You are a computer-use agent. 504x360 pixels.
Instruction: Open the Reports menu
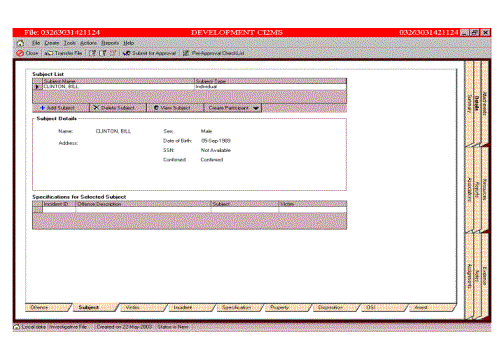coord(110,43)
